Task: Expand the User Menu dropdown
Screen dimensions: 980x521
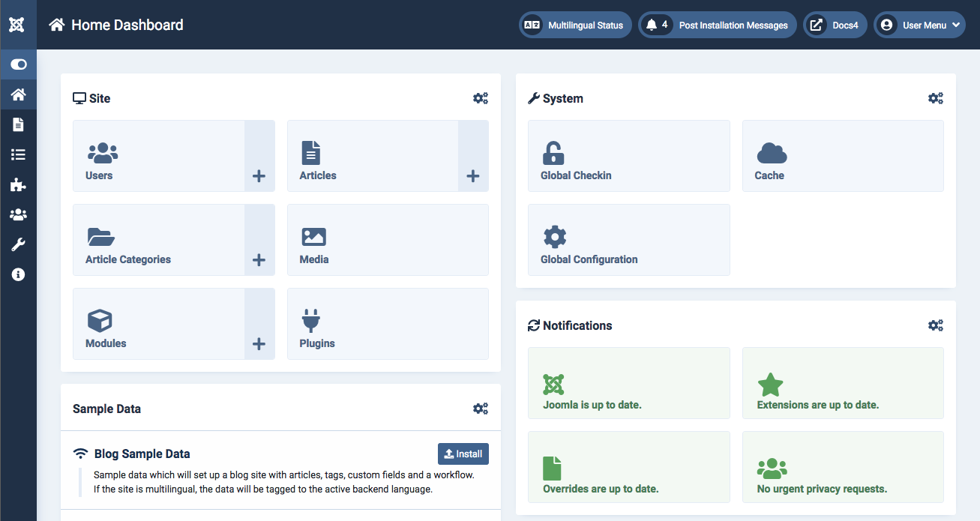Action: (919, 25)
